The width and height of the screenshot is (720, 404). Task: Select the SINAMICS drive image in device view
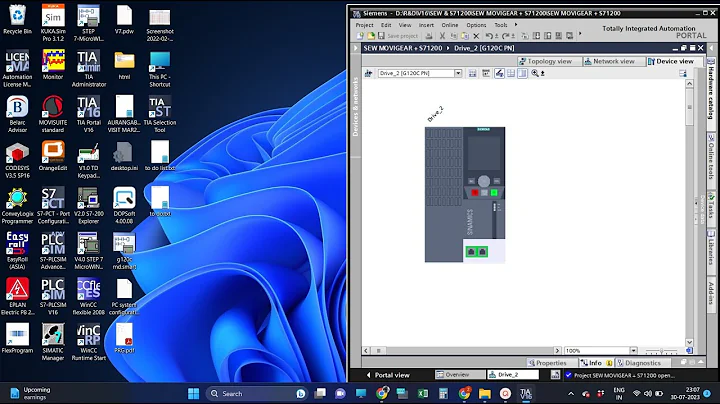465,194
